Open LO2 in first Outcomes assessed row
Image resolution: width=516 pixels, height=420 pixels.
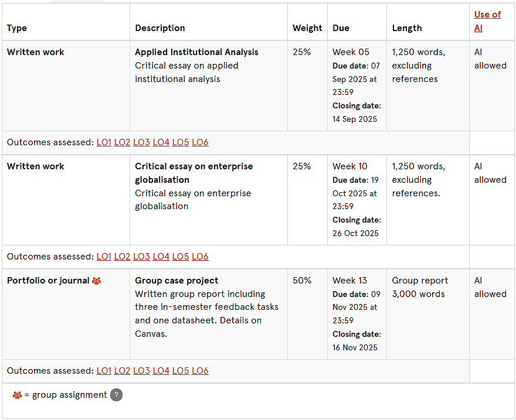[122, 142]
